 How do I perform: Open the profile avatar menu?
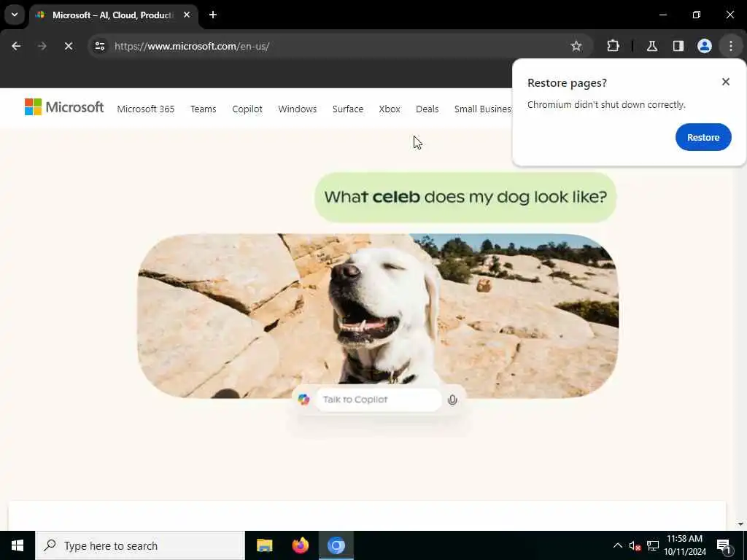point(704,46)
